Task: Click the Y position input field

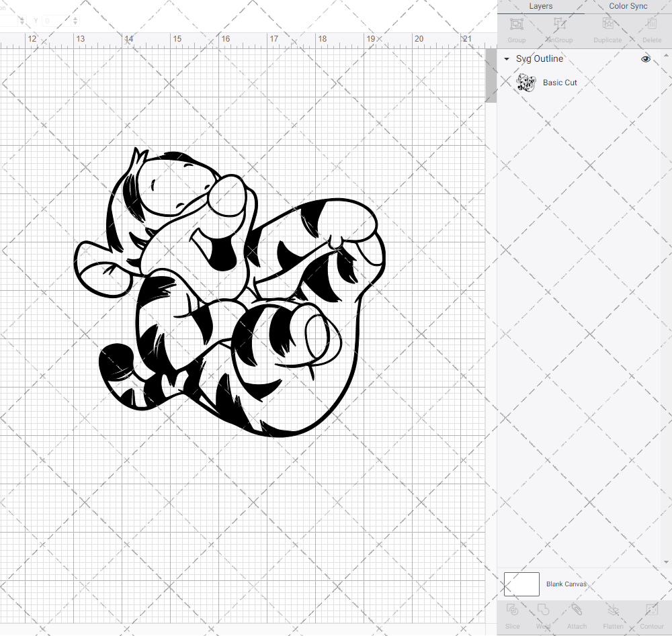Action: coord(58,20)
